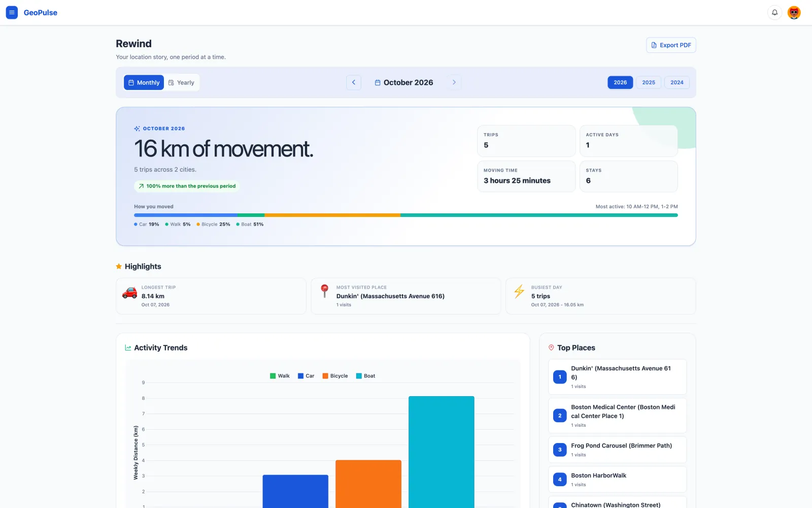Click the Top Places location pin icon
This screenshot has width=812, height=508.
(551, 347)
